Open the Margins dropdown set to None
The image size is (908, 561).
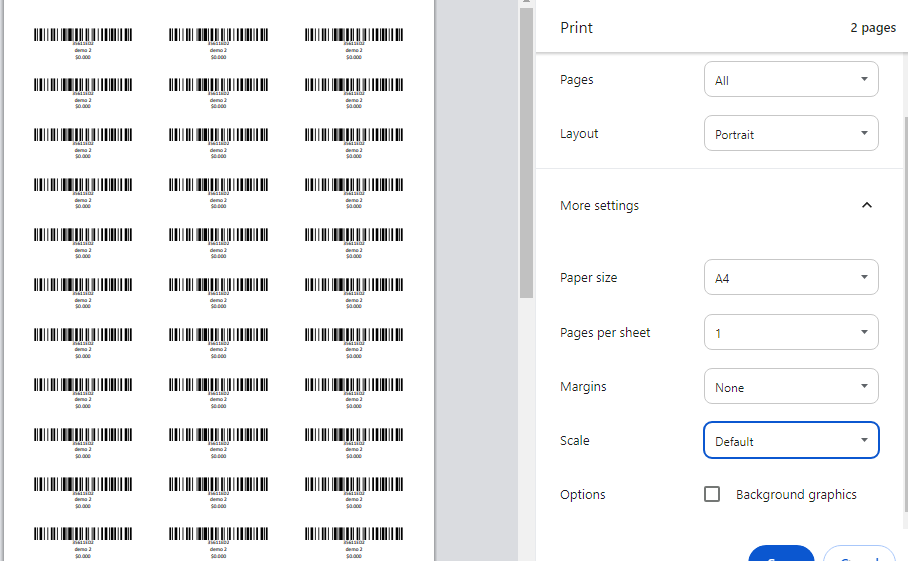click(x=791, y=386)
